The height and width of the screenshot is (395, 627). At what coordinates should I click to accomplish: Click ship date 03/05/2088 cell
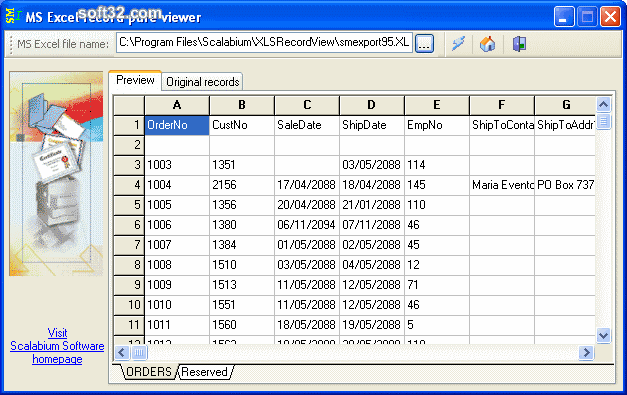click(372, 165)
